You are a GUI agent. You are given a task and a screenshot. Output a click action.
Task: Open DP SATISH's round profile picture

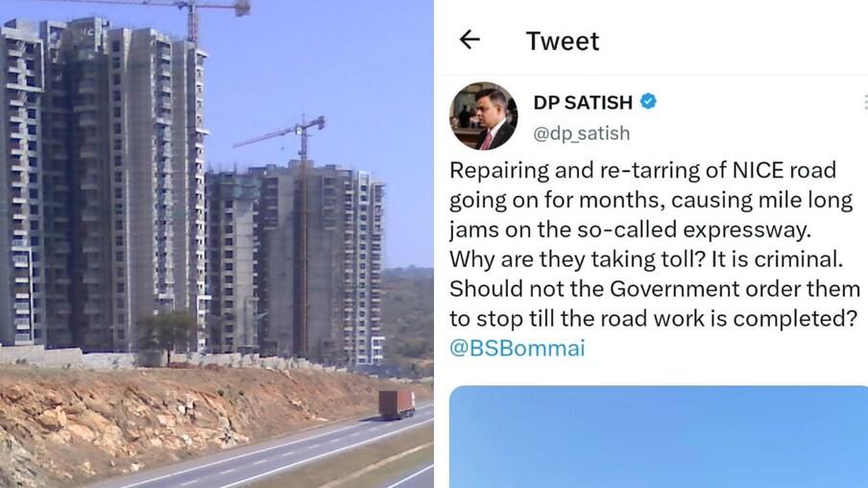(x=483, y=116)
